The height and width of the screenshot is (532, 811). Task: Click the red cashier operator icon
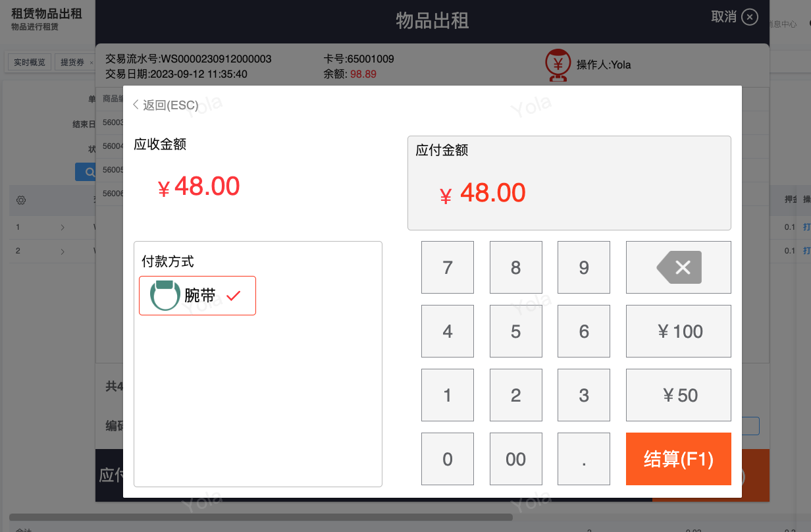click(x=558, y=65)
